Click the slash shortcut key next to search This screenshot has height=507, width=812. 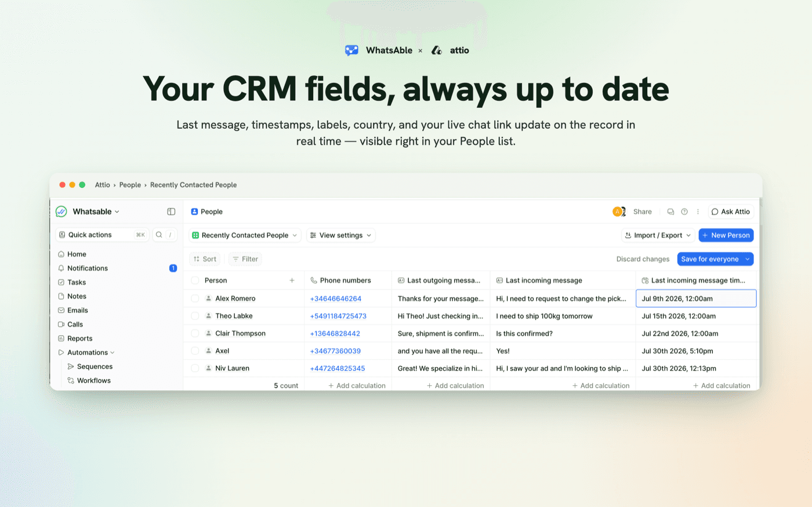(170, 235)
